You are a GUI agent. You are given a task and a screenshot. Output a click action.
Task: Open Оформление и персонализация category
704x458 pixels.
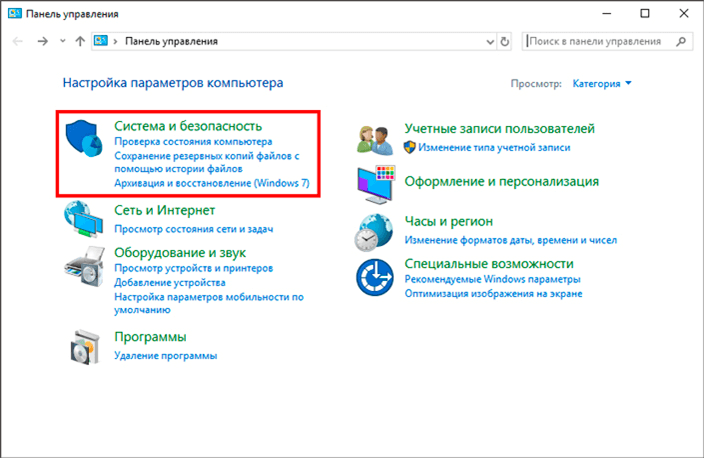point(502,181)
